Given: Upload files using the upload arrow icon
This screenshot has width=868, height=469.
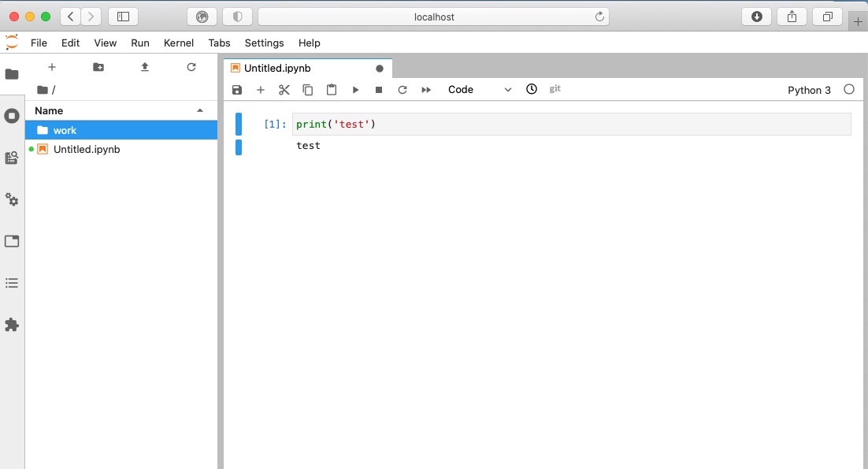Looking at the screenshot, I should tap(145, 68).
